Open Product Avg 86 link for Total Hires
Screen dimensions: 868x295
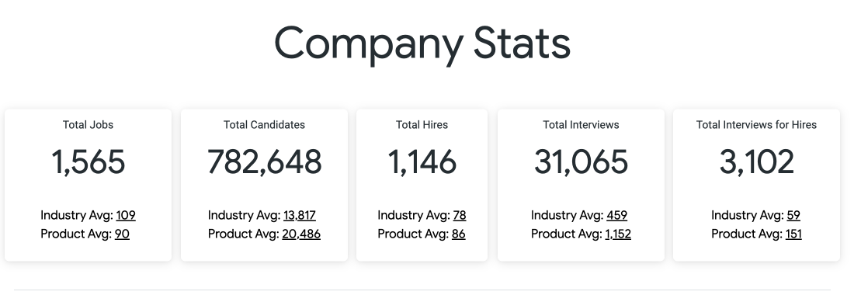(458, 234)
